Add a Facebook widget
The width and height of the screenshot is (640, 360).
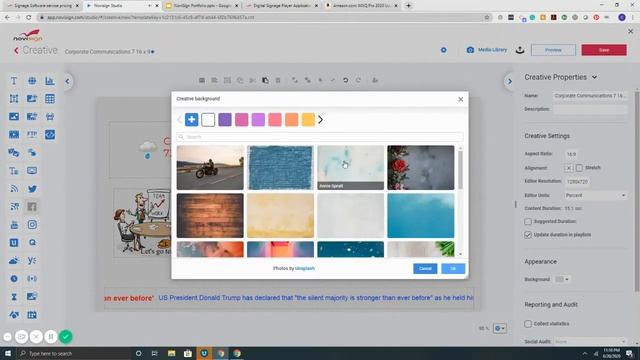32,207
